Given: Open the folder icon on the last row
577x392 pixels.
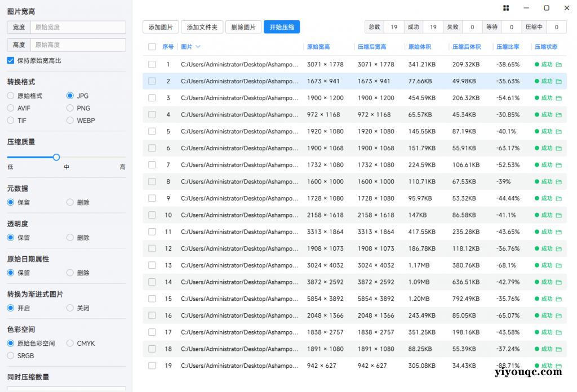Looking at the screenshot, I should click(559, 366).
